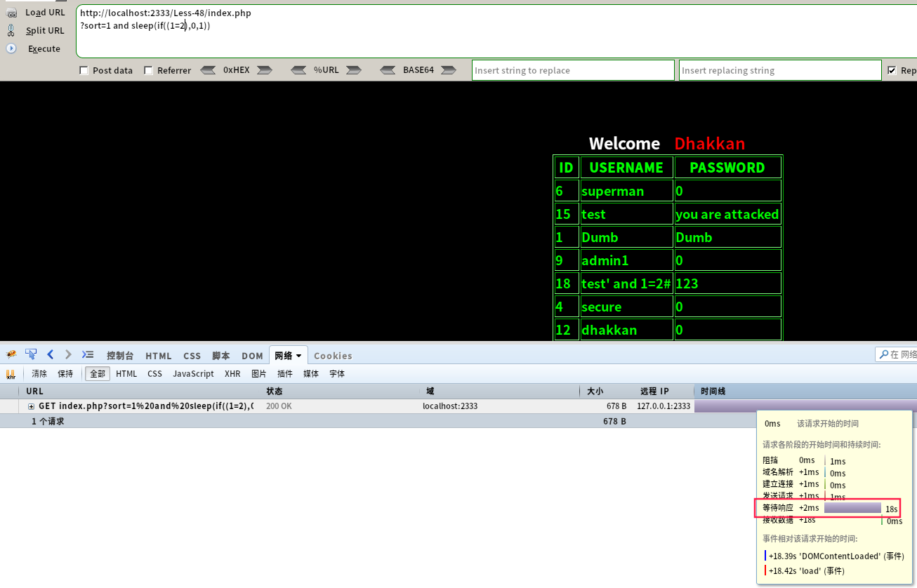Select the 全部 network filter
The width and height of the screenshot is (917, 588).
pyautogui.click(x=98, y=374)
